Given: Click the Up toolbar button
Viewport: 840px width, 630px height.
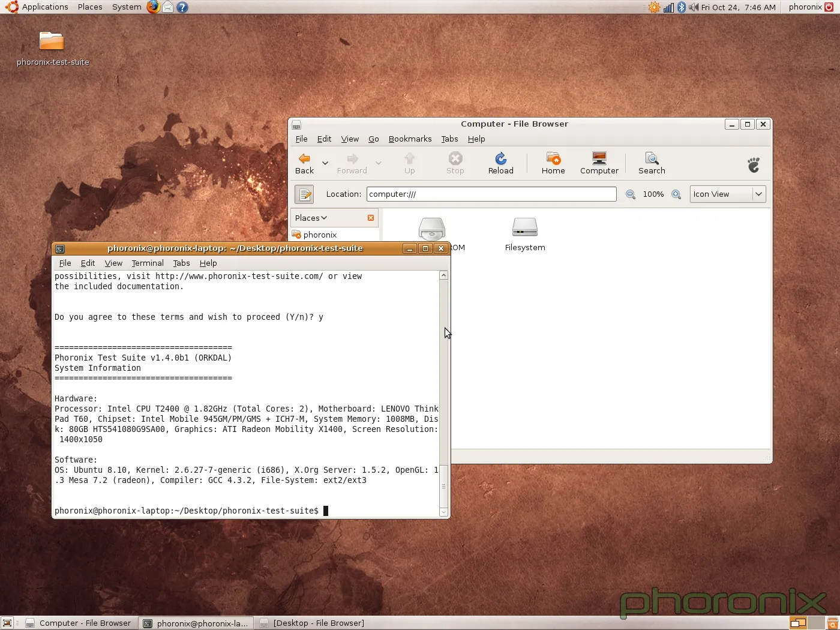Looking at the screenshot, I should [409, 163].
